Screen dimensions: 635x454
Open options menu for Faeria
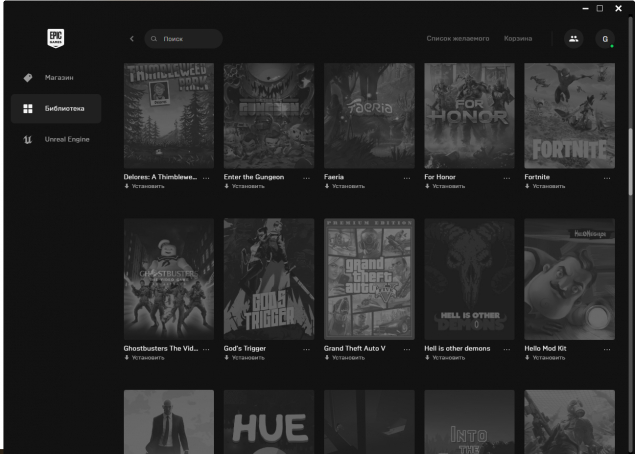(407, 178)
